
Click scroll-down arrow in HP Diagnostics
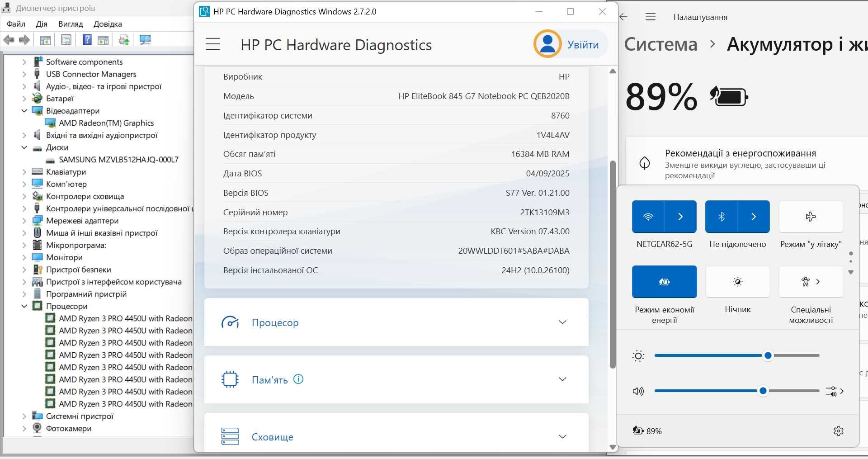613,447
